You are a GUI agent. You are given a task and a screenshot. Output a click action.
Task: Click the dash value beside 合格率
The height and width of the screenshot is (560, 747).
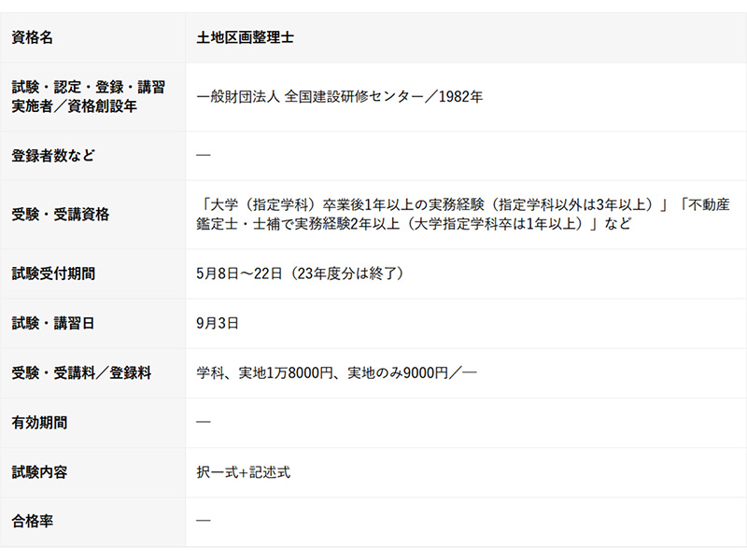pos(204,521)
